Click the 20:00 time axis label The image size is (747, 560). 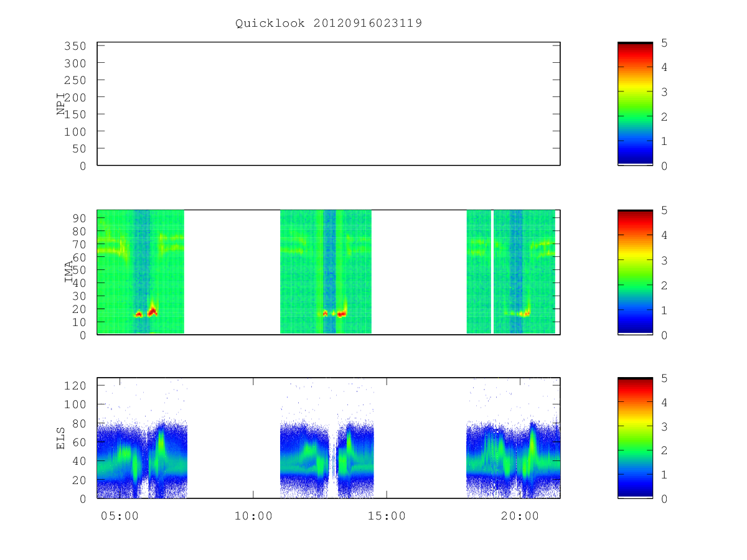click(x=520, y=516)
